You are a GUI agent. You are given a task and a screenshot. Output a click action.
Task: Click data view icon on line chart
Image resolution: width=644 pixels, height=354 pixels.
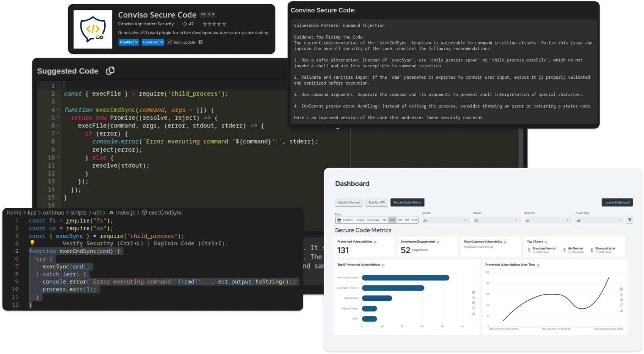pyautogui.click(x=622, y=289)
